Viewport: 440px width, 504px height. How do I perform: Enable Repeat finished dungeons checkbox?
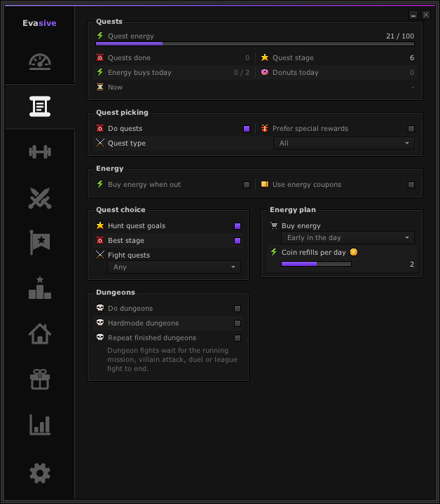pos(238,338)
